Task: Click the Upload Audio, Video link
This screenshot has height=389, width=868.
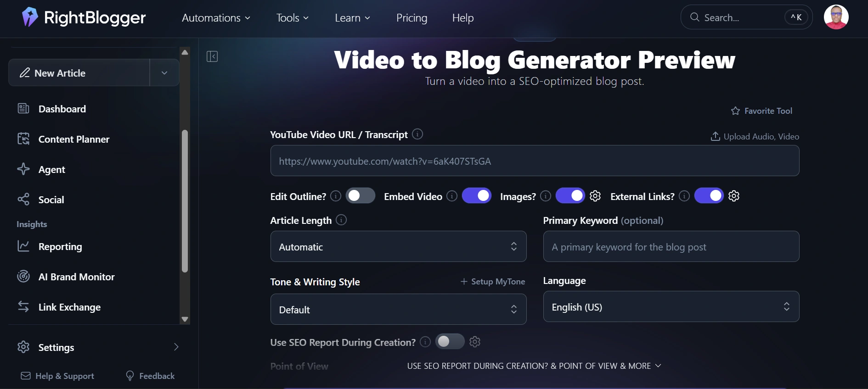Action: (755, 137)
